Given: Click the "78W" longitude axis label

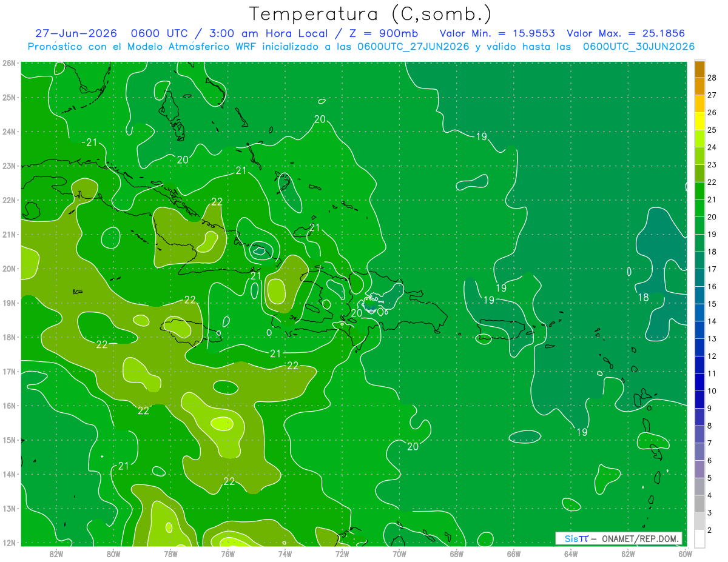Looking at the screenshot, I should tap(170, 553).
